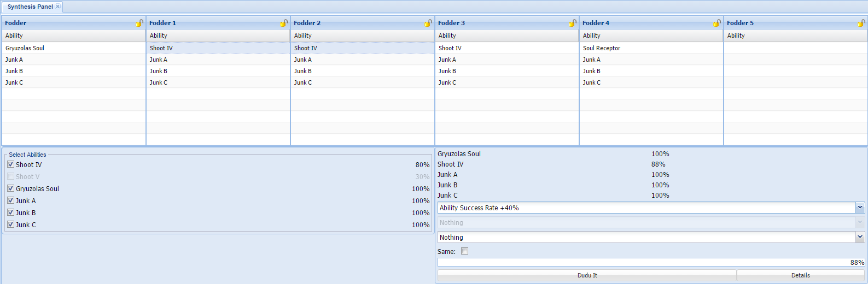Toggle the Junk C ability checkbox
Image resolution: width=868 pixels, height=284 pixels.
coord(10,224)
